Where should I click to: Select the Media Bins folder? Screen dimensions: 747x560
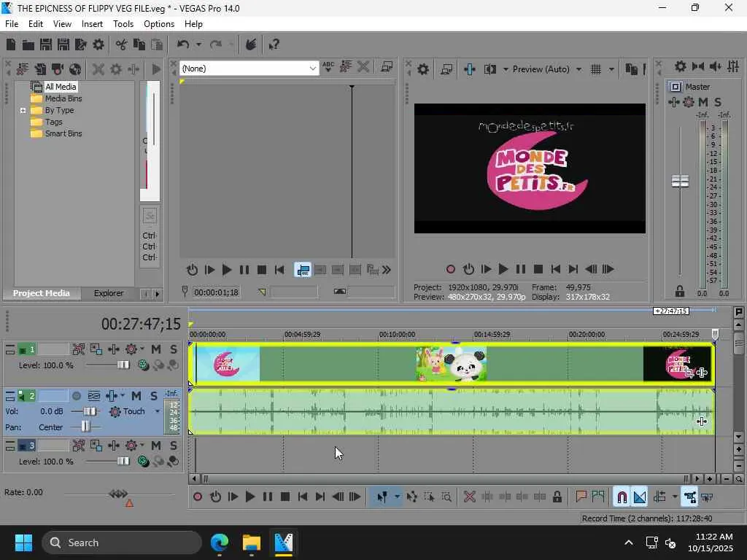tap(63, 98)
